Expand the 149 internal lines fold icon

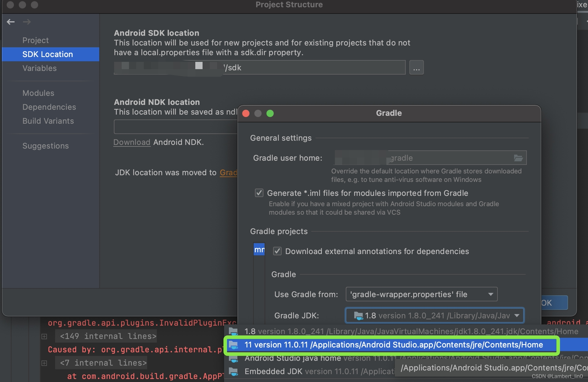tap(44, 336)
